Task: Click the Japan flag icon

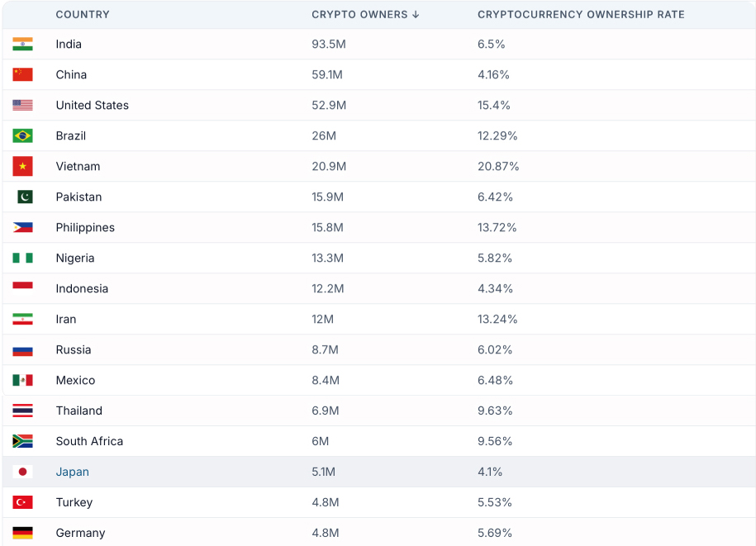Action: (22, 472)
